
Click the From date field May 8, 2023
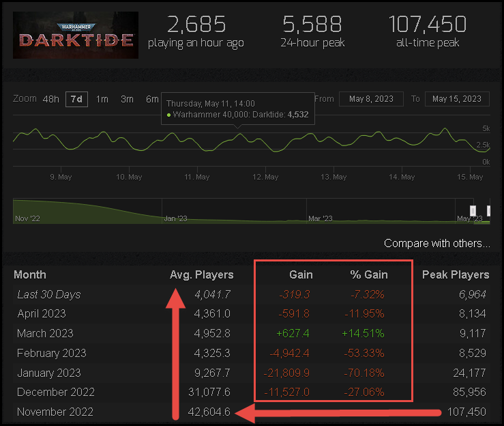coord(371,99)
